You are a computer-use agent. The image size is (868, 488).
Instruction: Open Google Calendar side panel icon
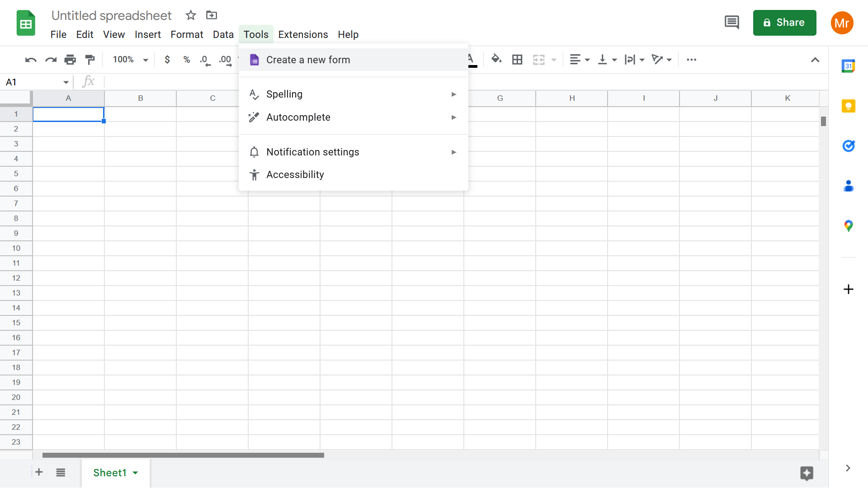pyautogui.click(x=848, y=66)
